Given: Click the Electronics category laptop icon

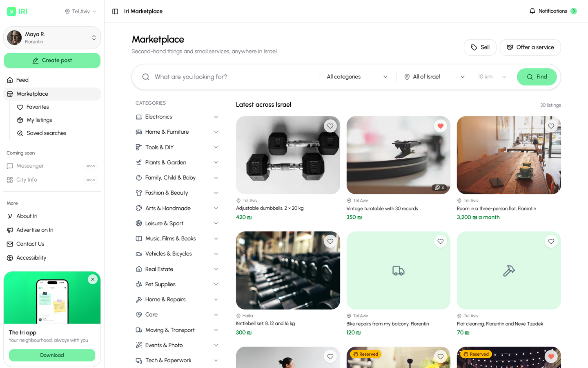Looking at the screenshot, I should click(x=139, y=117).
